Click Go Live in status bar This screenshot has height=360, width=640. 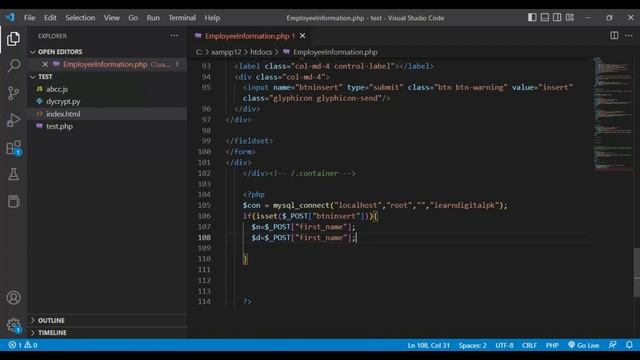click(x=583, y=345)
